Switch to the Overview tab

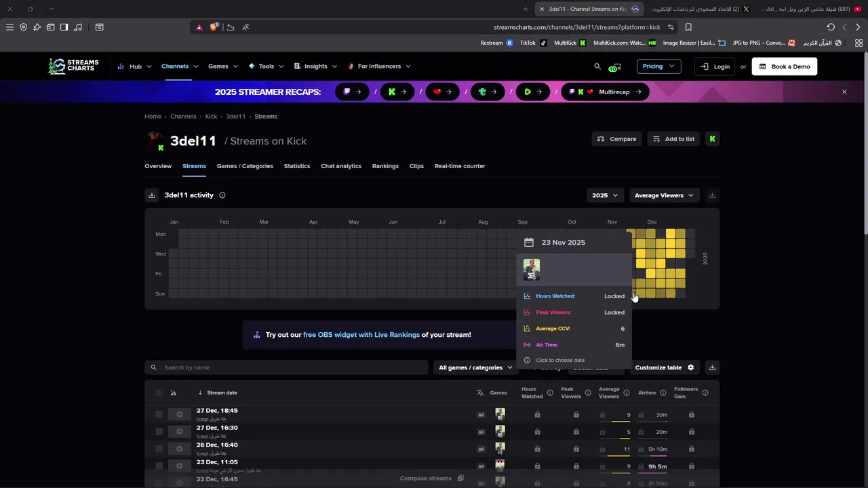coord(158,166)
